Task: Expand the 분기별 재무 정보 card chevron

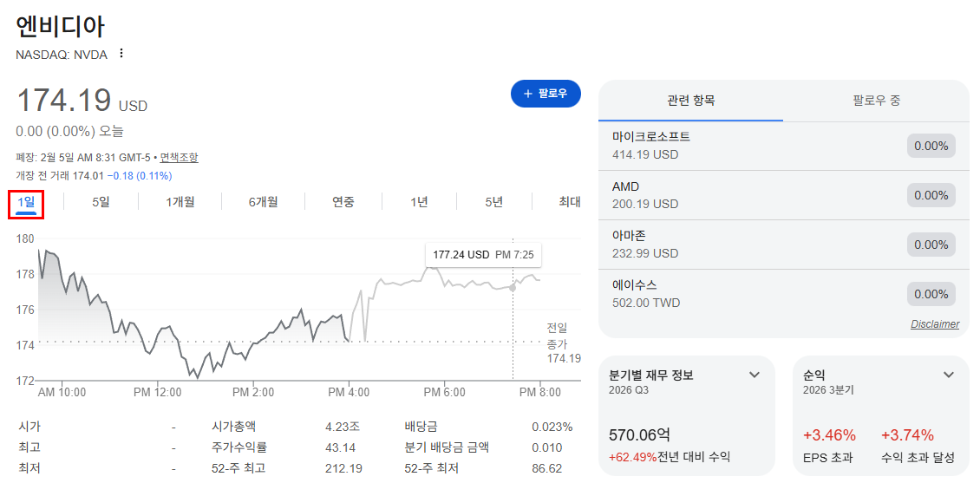Action: click(755, 375)
